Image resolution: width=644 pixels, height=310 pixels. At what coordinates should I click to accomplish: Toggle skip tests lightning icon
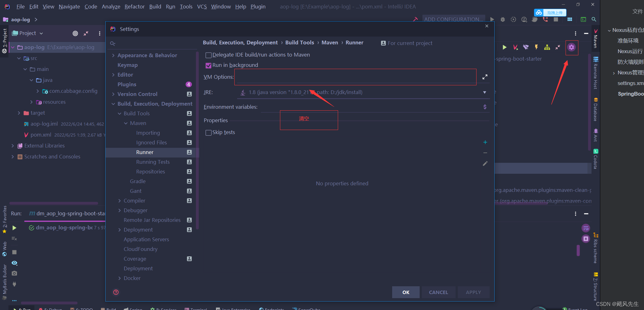pyautogui.click(x=537, y=47)
